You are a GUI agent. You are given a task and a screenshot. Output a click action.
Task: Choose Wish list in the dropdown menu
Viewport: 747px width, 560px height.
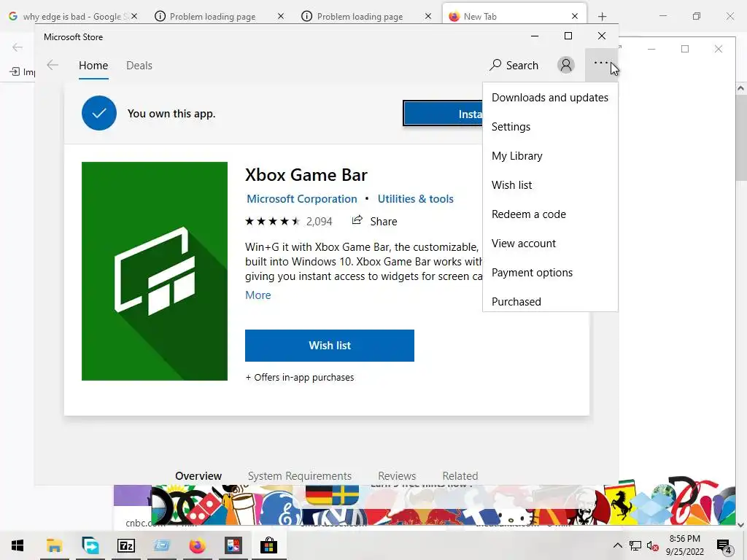(x=550, y=184)
